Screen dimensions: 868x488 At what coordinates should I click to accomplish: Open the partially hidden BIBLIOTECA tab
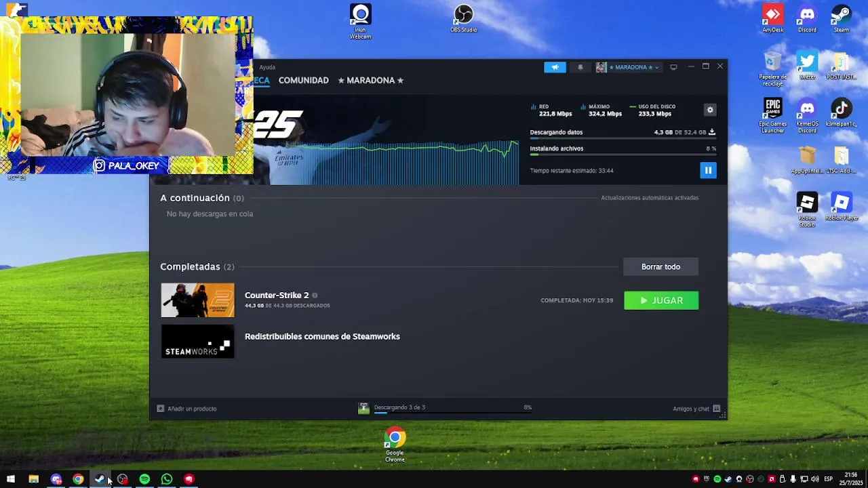pyautogui.click(x=262, y=80)
